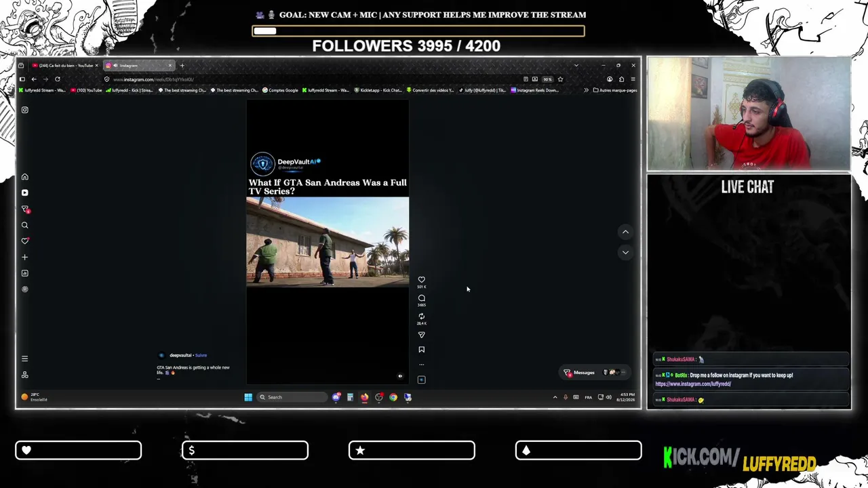The image size is (868, 488).
Task: Open the Reels section in the sidebar
Action: (x=24, y=192)
